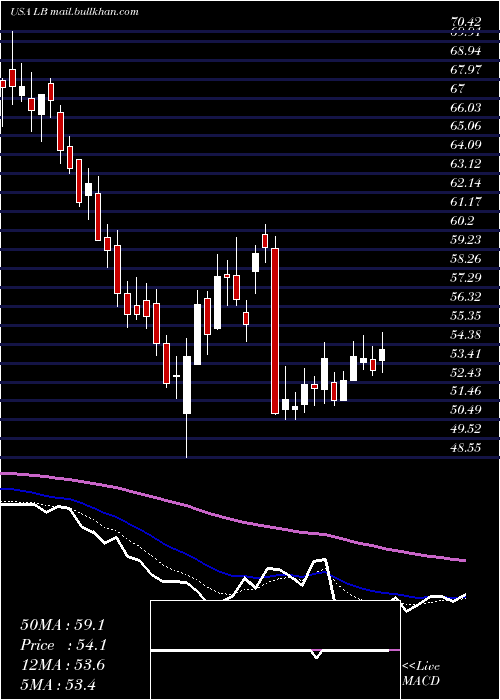Viewport: 500px width, 700px height.
Task: Select the 48.55 price level label
Action: [x=466, y=447]
